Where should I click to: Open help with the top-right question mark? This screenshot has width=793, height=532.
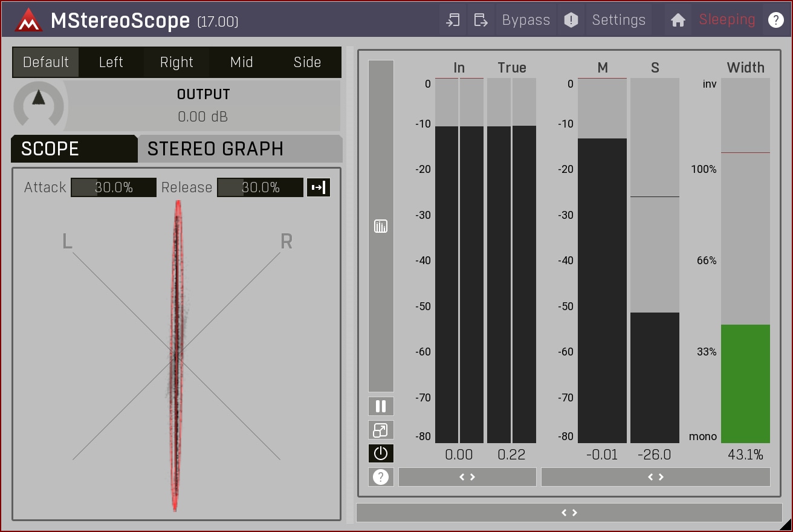click(775, 20)
